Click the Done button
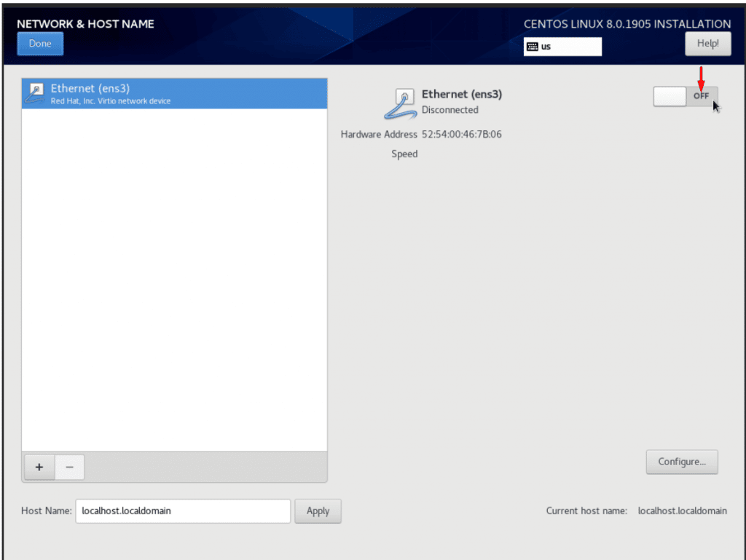Image resolution: width=746 pixels, height=560 pixels. coord(40,44)
